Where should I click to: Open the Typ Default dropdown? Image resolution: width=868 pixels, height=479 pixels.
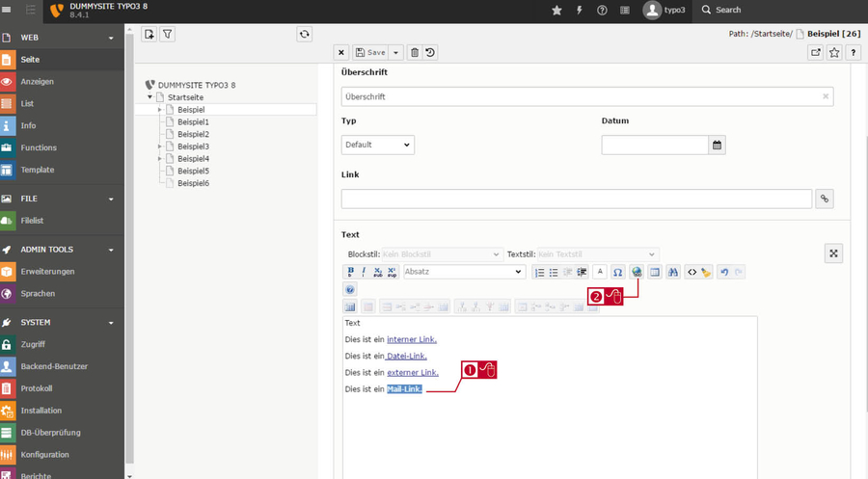[x=377, y=145]
